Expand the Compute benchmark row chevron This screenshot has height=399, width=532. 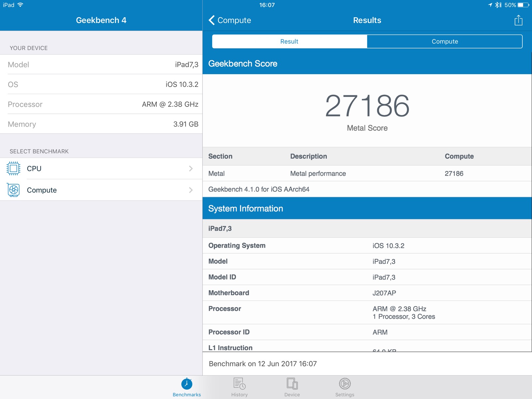click(x=191, y=190)
